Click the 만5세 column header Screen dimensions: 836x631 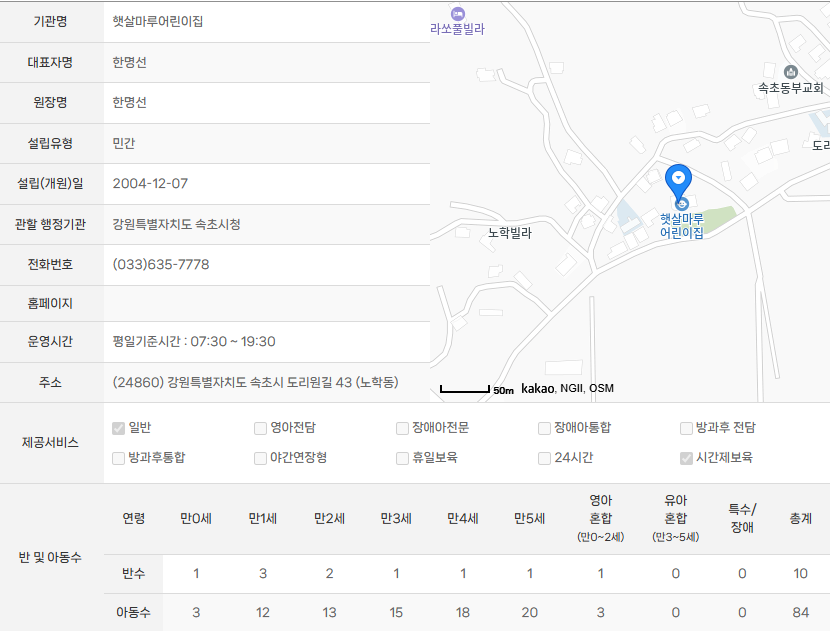(x=529, y=519)
